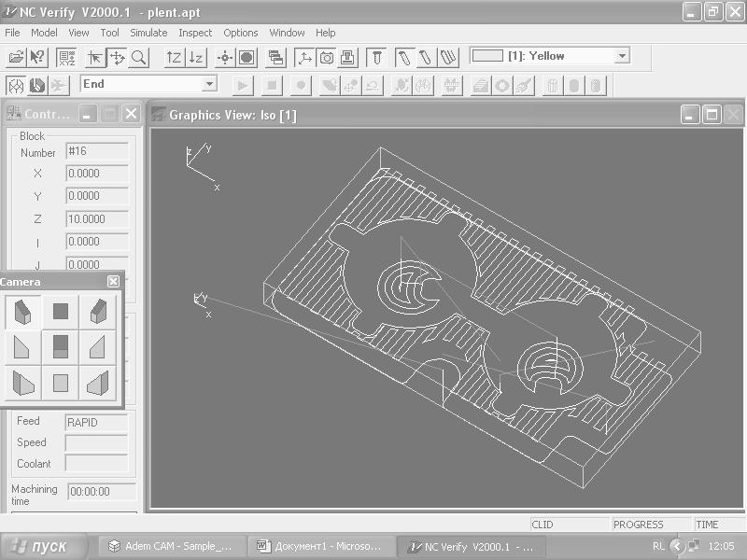The image size is (747, 560).
Task: Close the Camera palette
Action: click(x=113, y=282)
